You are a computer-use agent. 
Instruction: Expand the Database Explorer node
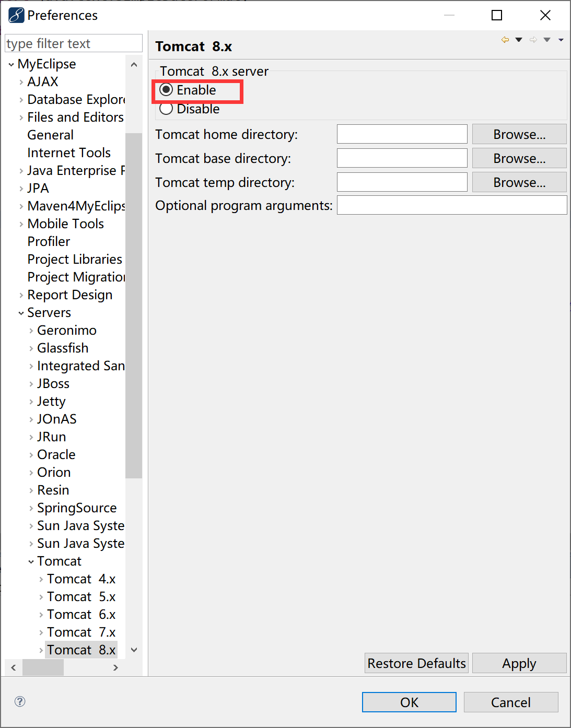tap(21, 100)
